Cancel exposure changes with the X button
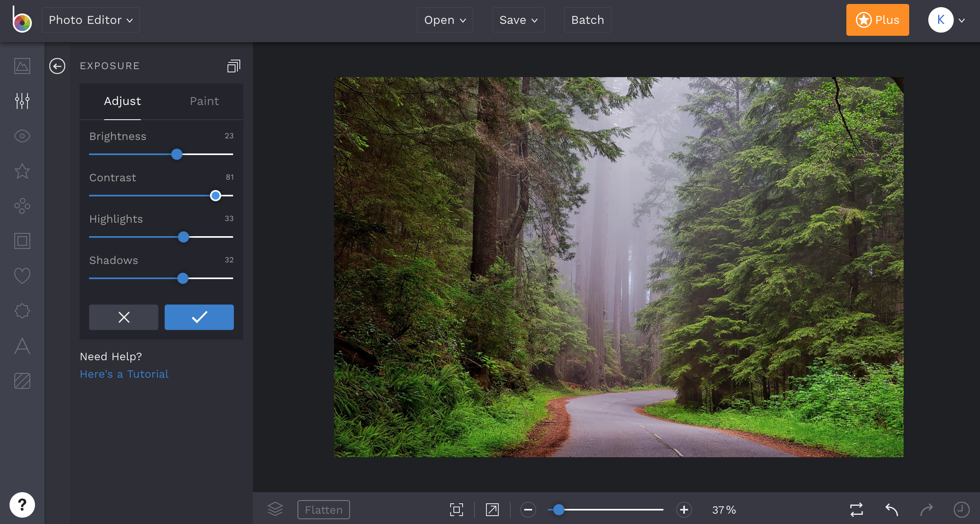The height and width of the screenshot is (524, 980). tap(124, 317)
